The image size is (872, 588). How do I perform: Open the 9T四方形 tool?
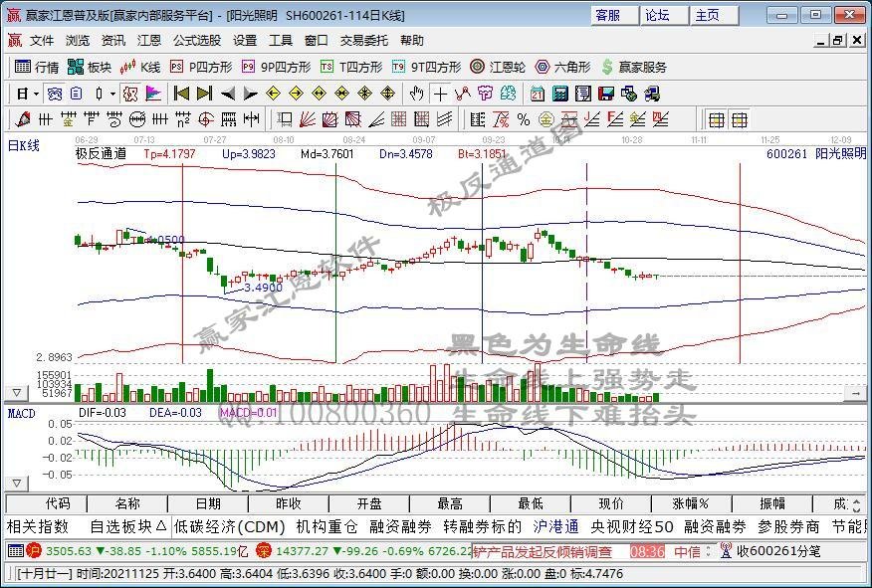426,68
